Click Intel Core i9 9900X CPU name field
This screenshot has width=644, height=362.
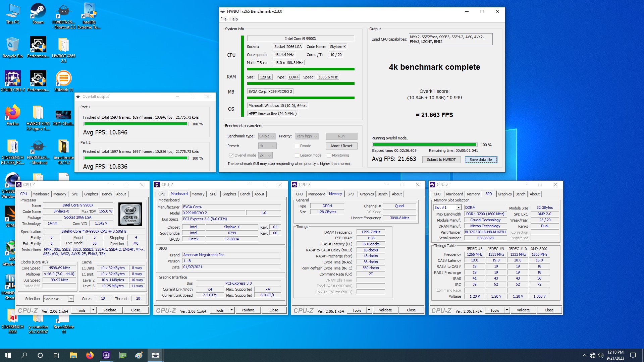(x=301, y=39)
